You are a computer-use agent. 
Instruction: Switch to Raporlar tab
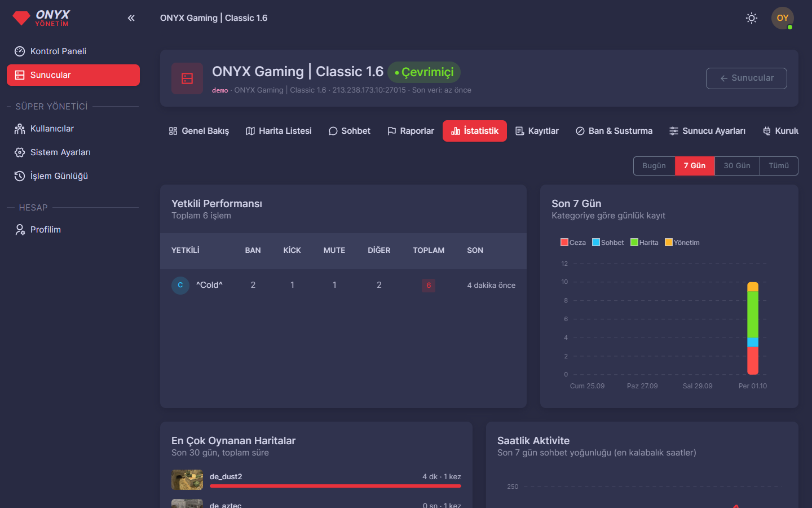[x=411, y=131]
